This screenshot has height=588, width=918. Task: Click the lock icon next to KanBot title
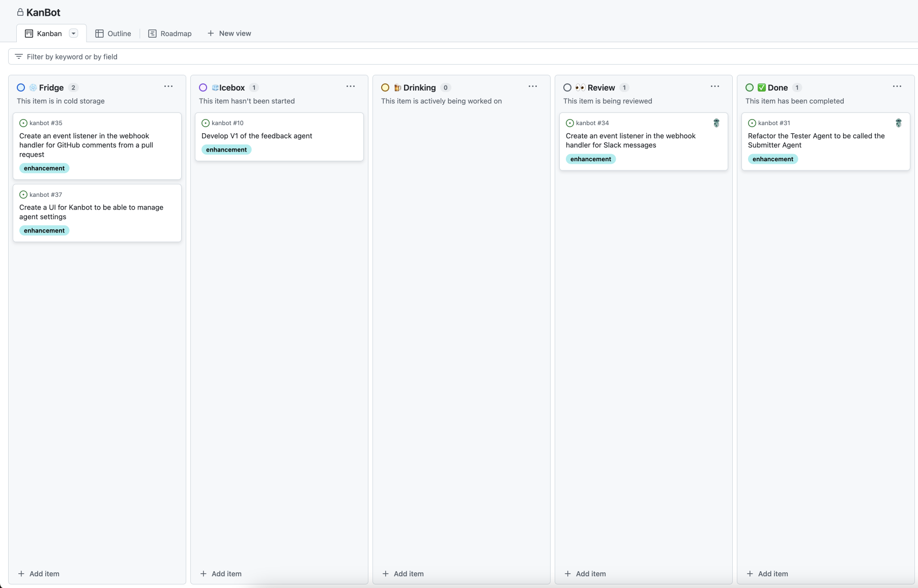coord(20,12)
